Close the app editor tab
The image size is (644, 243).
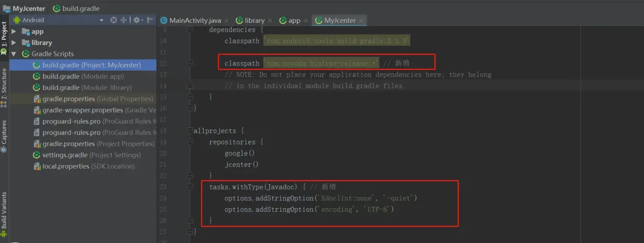coord(305,21)
